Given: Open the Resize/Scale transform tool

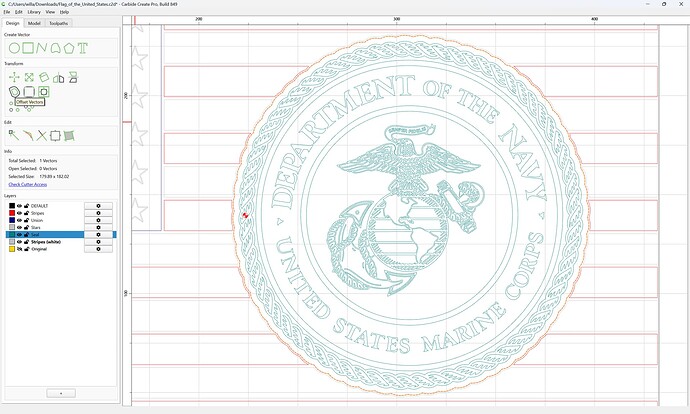Looking at the screenshot, I should coord(29,77).
